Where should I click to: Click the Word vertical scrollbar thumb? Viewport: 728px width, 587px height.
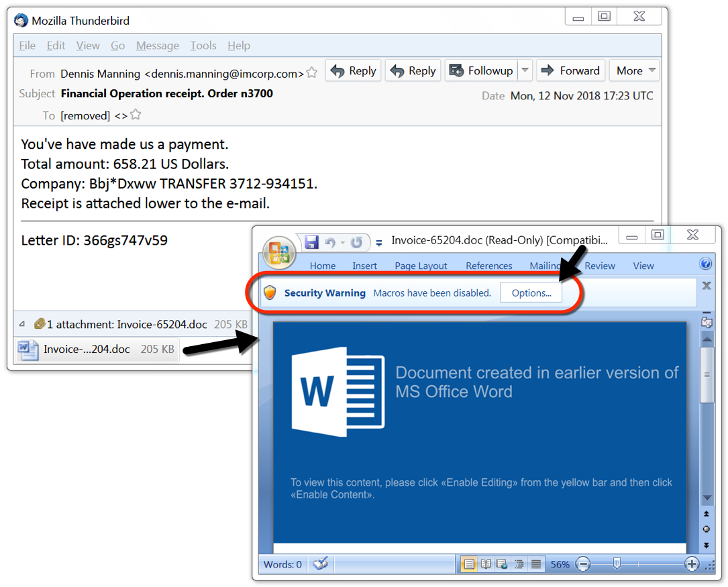tap(707, 375)
